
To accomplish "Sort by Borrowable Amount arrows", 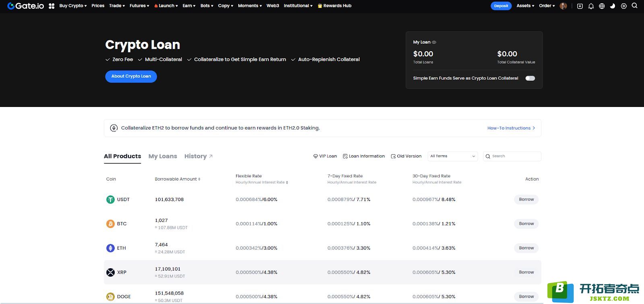I will pos(199,179).
